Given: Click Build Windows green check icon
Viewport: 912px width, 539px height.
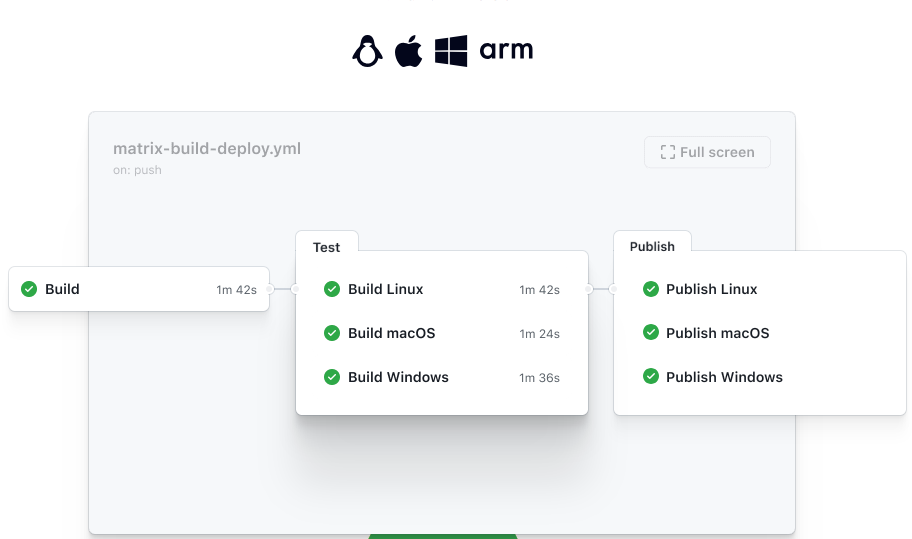Looking at the screenshot, I should (x=332, y=377).
